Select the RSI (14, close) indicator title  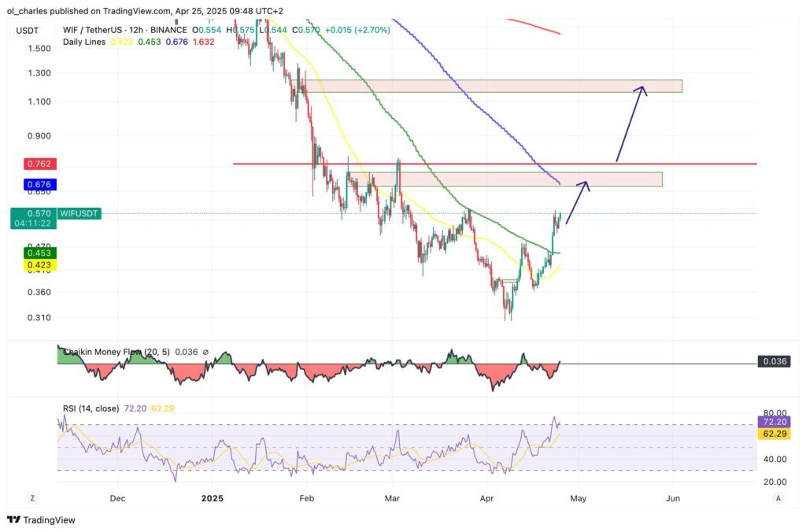[x=91, y=408]
